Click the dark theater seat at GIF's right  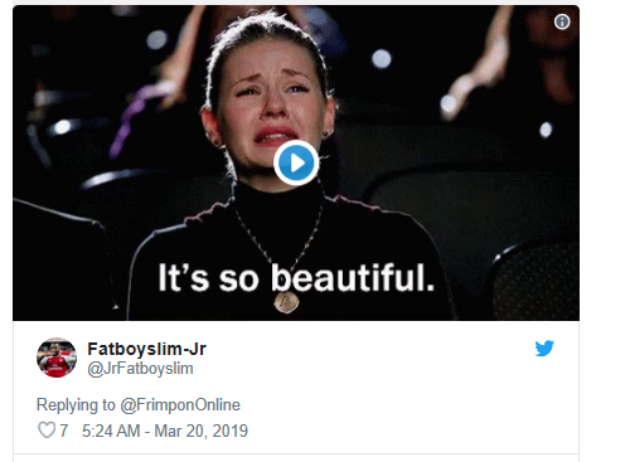[520, 250]
